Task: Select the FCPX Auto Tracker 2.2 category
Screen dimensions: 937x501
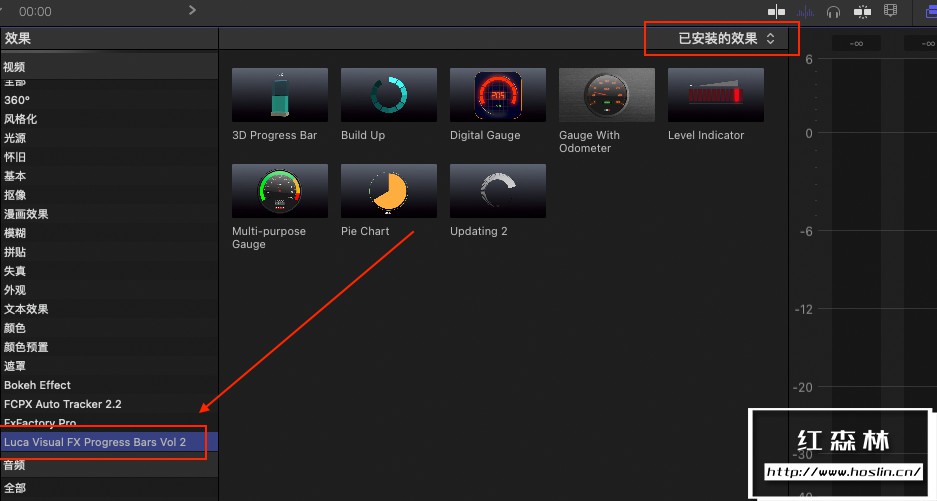Action: pyautogui.click(x=109, y=404)
